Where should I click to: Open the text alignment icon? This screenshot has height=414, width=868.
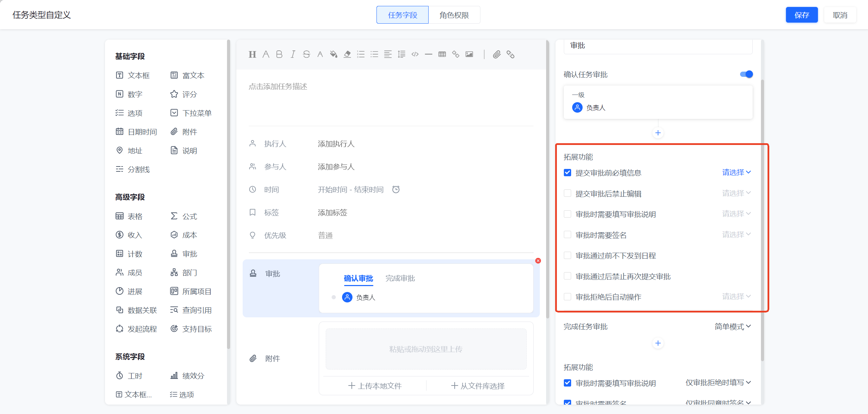tap(388, 54)
